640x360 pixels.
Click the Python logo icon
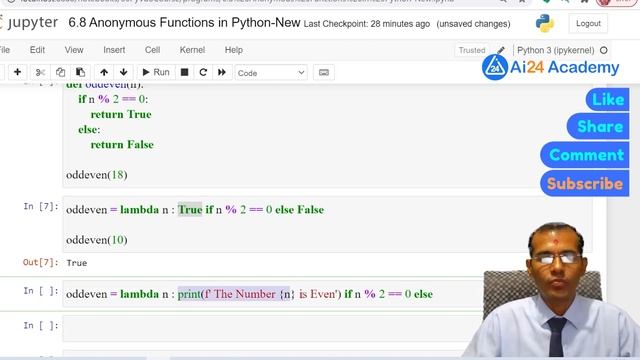[544, 23]
